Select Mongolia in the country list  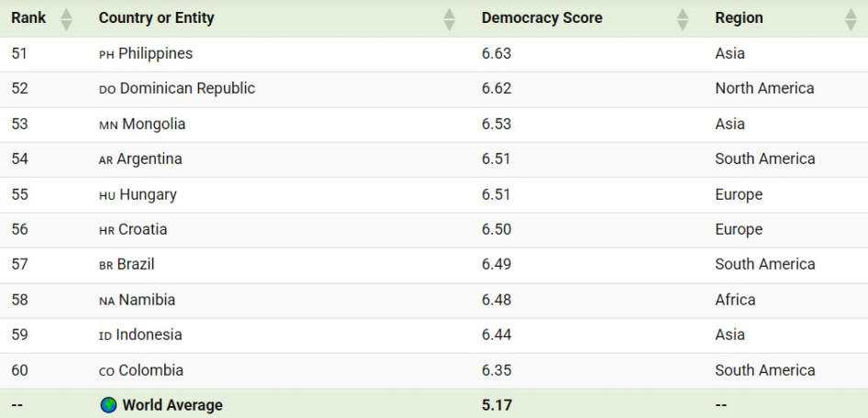click(153, 124)
